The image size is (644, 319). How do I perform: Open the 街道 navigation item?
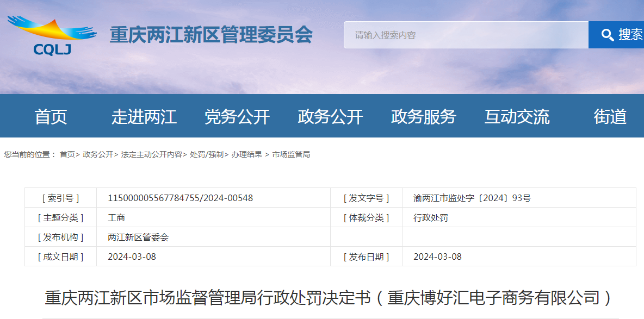[x=610, y=117]
